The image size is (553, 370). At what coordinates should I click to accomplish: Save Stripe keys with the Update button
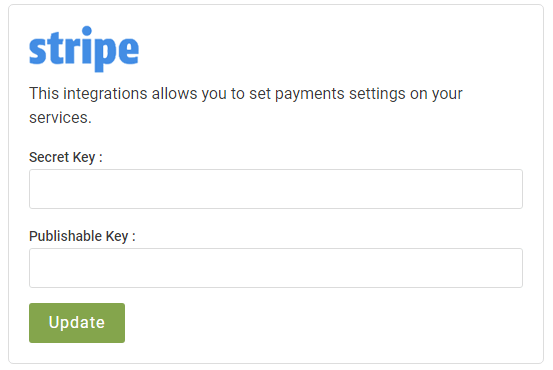[77, 323]
